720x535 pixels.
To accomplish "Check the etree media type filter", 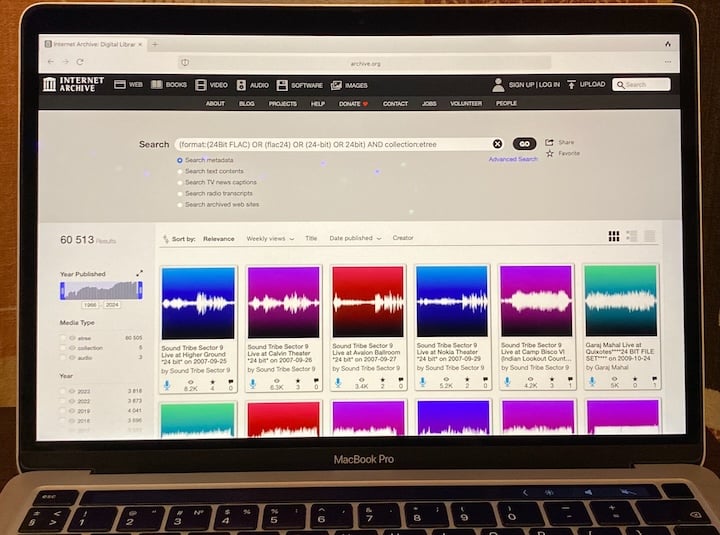I will (63, 338).
